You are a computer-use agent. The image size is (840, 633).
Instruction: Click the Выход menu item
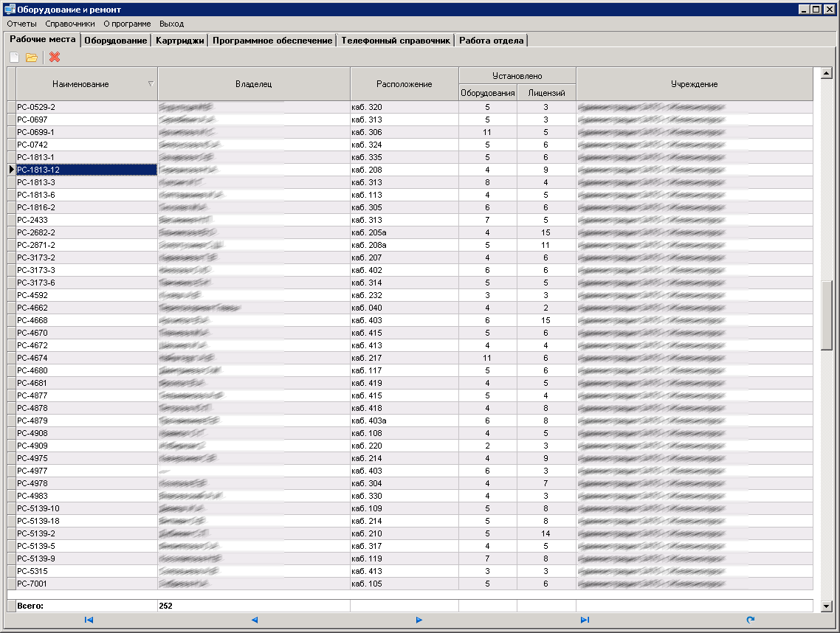pyautogui.click(x=171, y=24)
